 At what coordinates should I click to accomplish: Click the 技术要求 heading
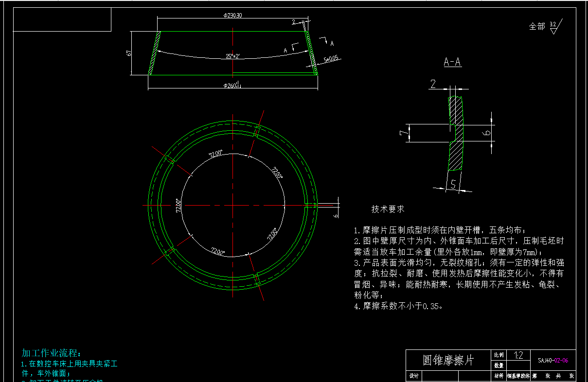click(388, 209)
